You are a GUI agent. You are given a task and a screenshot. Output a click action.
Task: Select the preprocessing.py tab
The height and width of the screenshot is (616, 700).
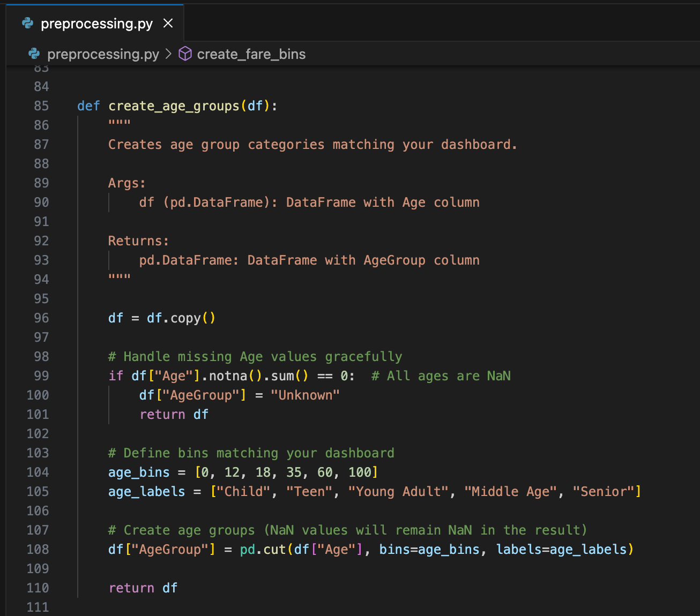tap(96, 24)
